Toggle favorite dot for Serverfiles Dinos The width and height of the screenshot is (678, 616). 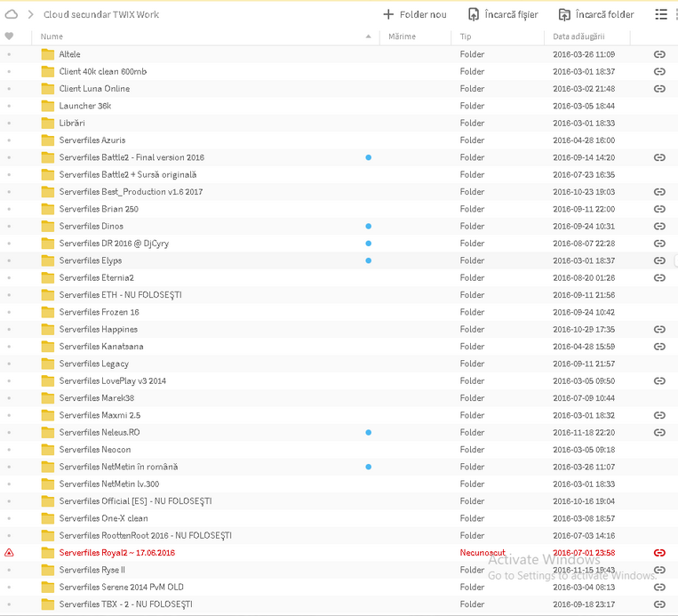(x=9, y=227)
